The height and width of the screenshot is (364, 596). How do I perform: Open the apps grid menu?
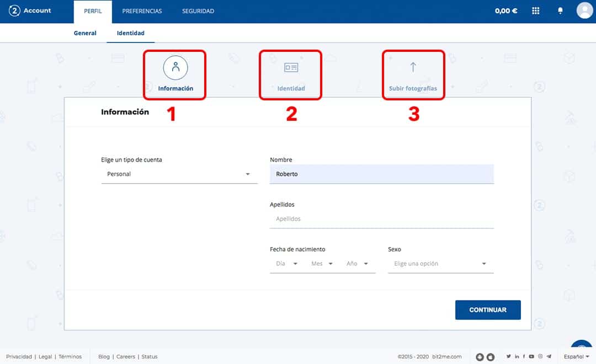[x=535, y=10]
